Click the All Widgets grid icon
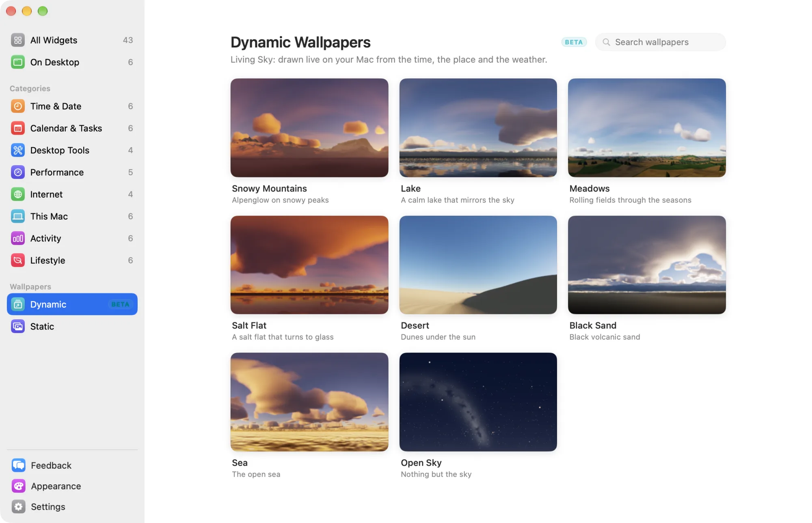This screenshot has width=812, height=523. click(17, 40)
